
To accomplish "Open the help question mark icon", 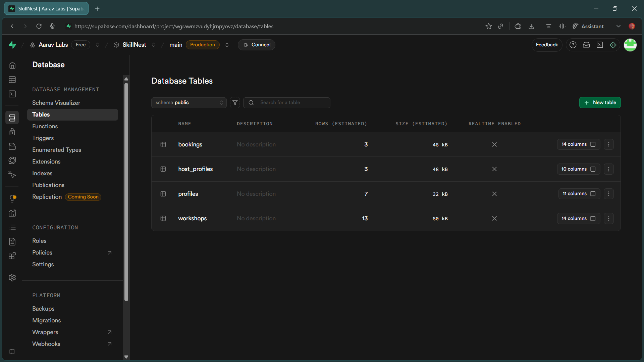I will coord(573,45).
